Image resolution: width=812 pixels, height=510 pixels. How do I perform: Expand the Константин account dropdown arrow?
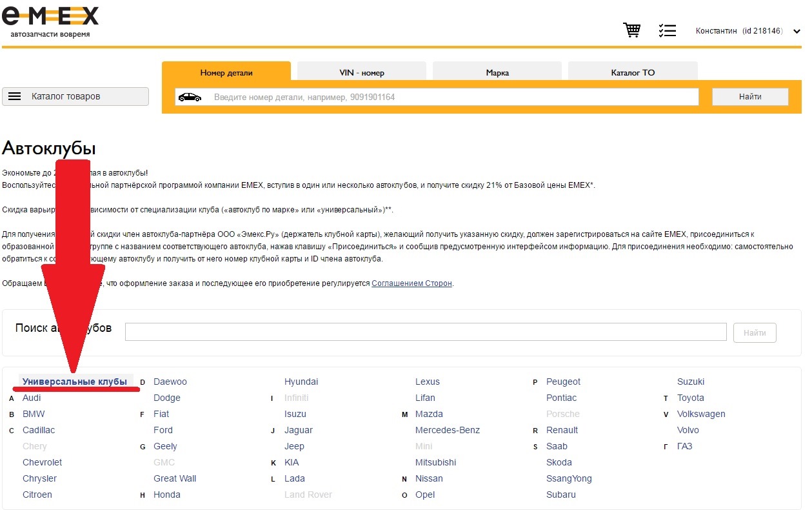[797, 31]
